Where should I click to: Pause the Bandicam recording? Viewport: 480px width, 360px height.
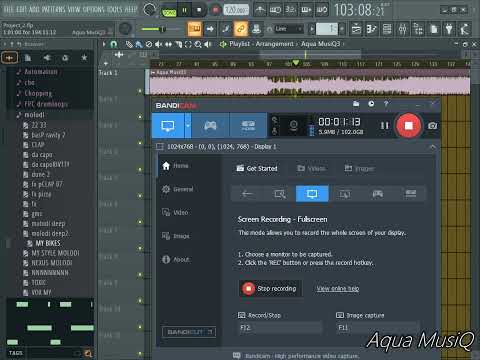click(384, 126)
